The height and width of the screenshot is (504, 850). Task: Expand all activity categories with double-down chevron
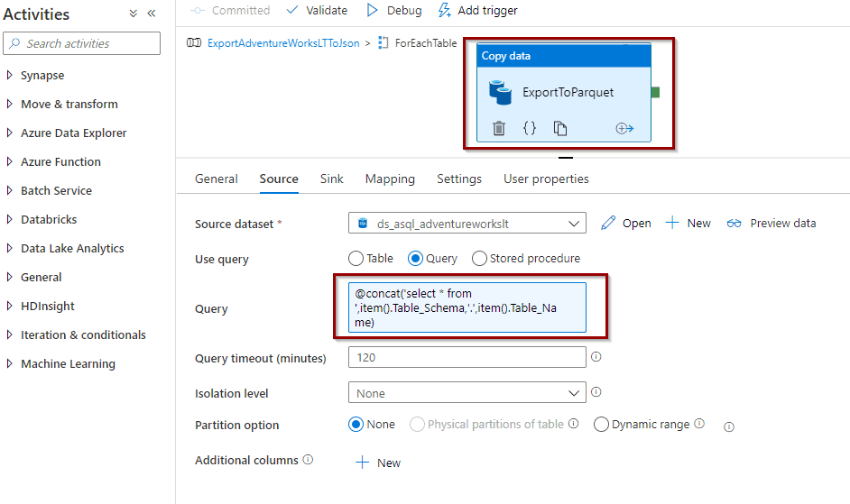click(x=134, y=14)
